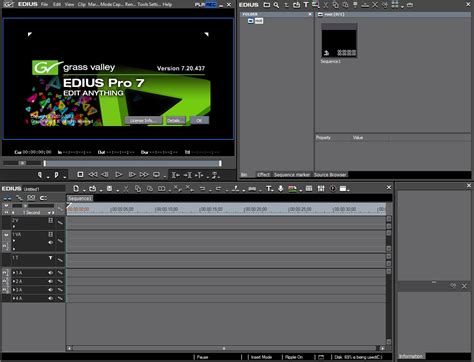Click the preview position scrub bar
The width and height of the screenshot is (474, 362).
coord(132,163)
